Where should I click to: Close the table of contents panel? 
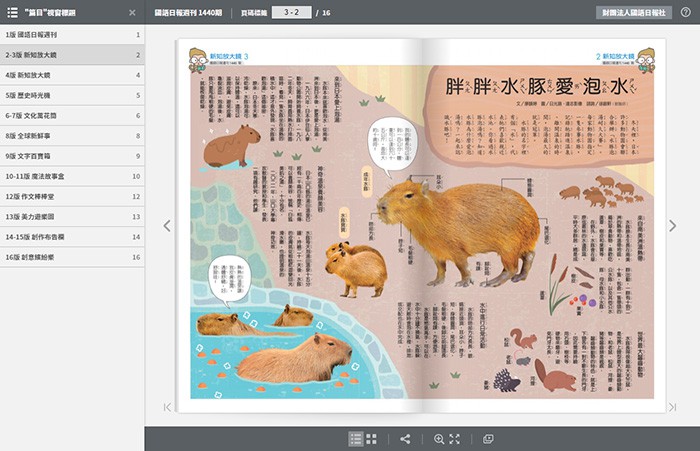point(132,13)
